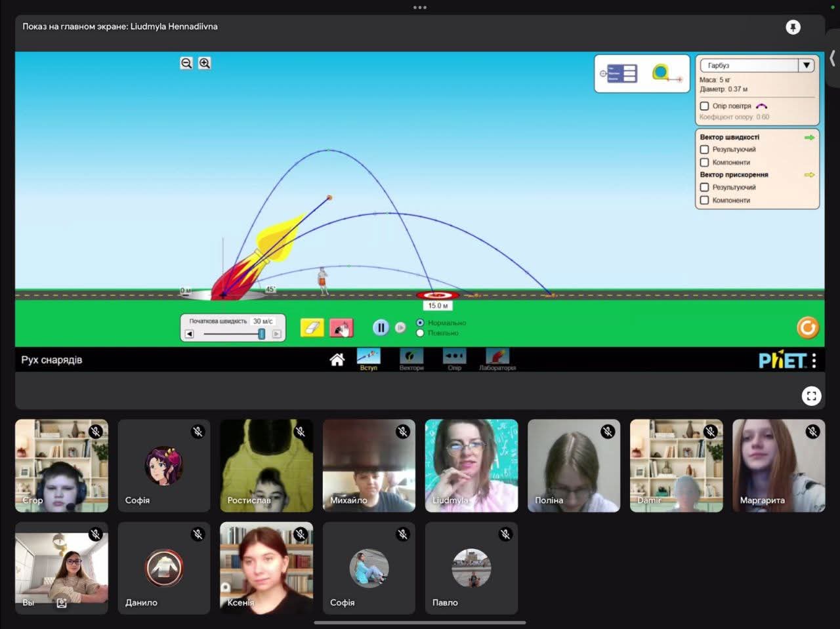Pause the simulation playback
The width and height of the screenshot is (840, 629).
tap(381, 327)
